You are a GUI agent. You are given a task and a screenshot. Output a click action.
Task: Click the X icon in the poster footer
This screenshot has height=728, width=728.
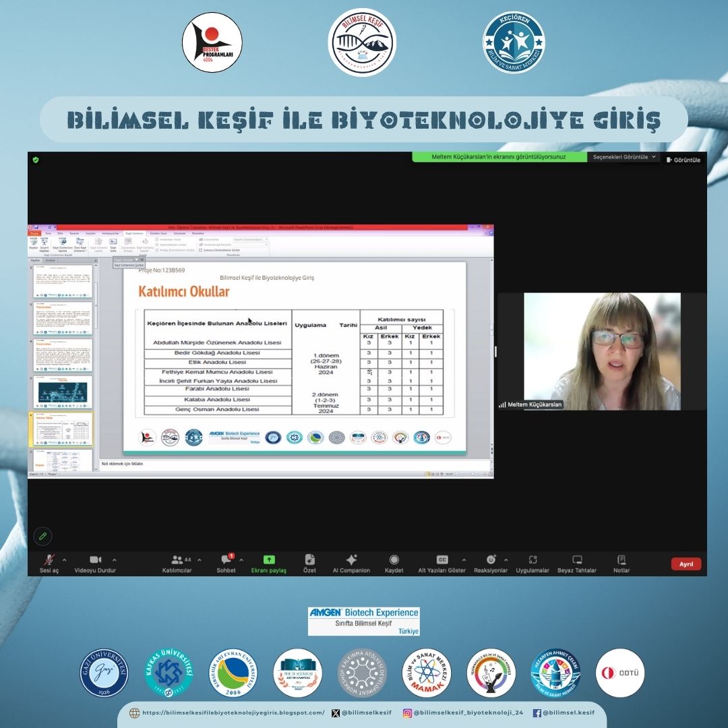tap(336, 712)
